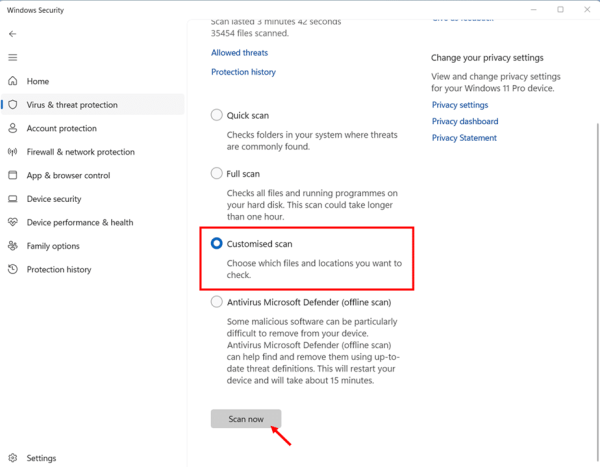Open Firewall & network protection section
600x467 pixels.
pyautogui.click(x=93, y=152)
